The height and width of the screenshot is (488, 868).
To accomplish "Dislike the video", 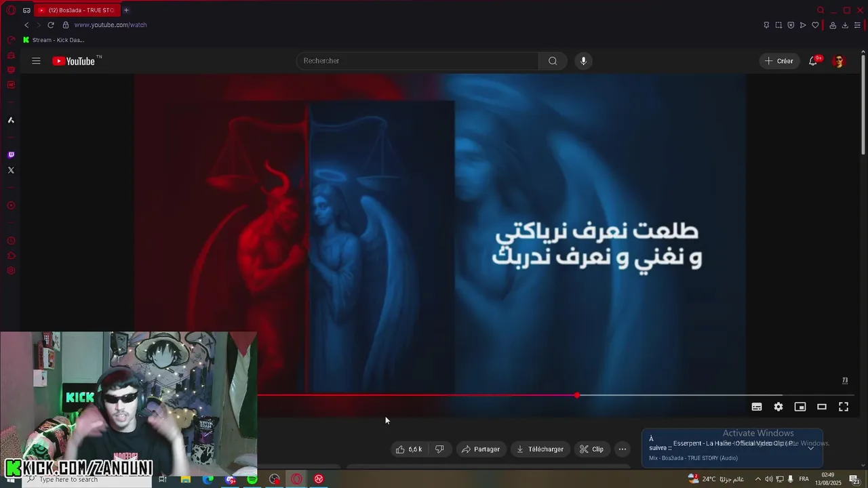I will (439, 449).
